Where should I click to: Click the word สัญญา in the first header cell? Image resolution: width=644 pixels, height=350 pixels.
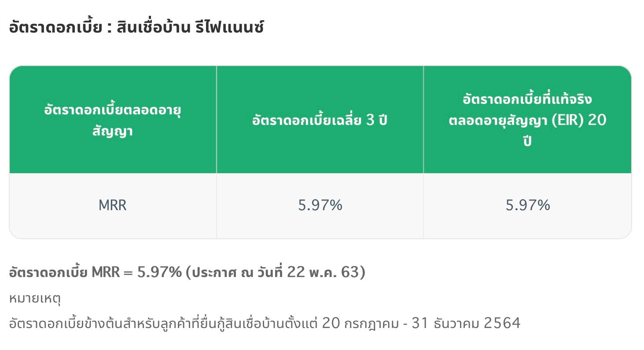pos(113,132)
